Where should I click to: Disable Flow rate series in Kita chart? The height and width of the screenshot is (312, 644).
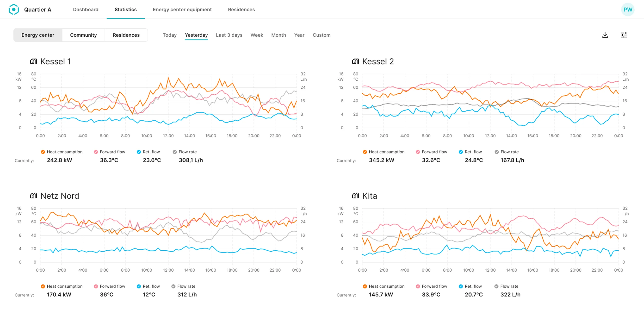(496, 286)
